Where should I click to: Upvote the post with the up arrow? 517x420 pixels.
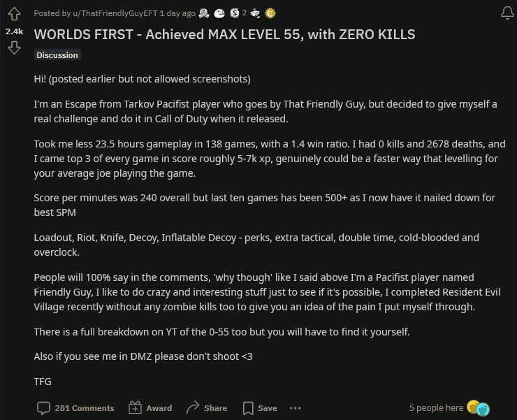14,14
